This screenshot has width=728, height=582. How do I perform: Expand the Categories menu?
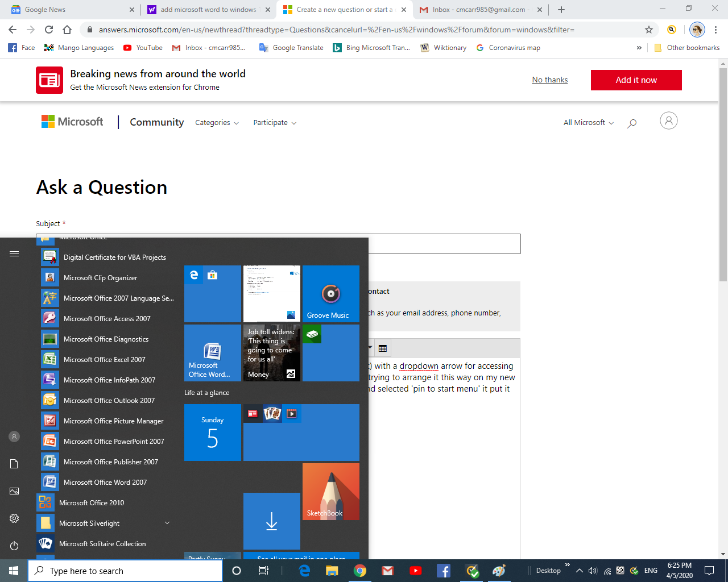point(217,123)
